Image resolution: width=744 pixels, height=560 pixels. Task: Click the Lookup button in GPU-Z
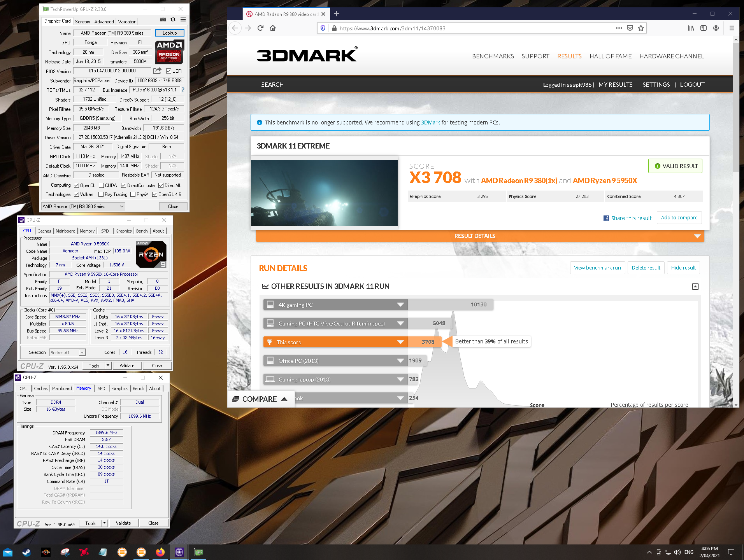coord(169,33)
